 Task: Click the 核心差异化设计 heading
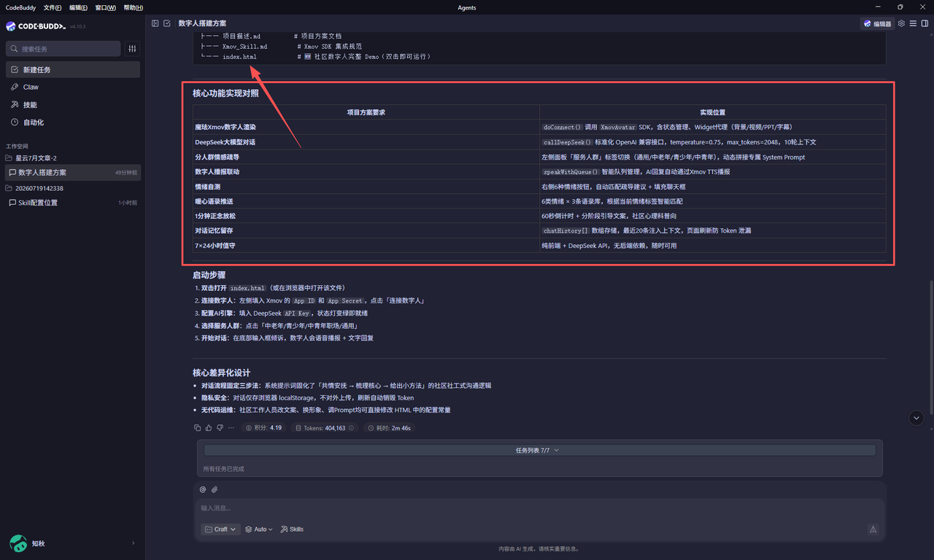click(x=222, y=373)
